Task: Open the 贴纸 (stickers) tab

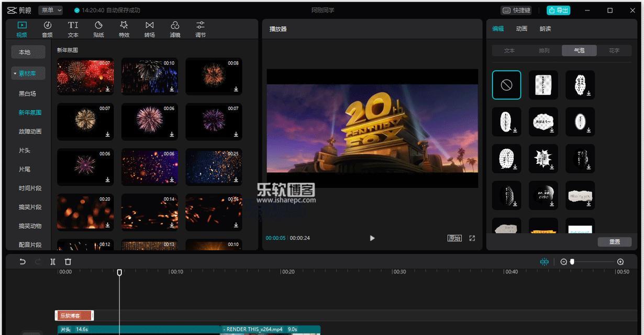Action: [98, 29]
